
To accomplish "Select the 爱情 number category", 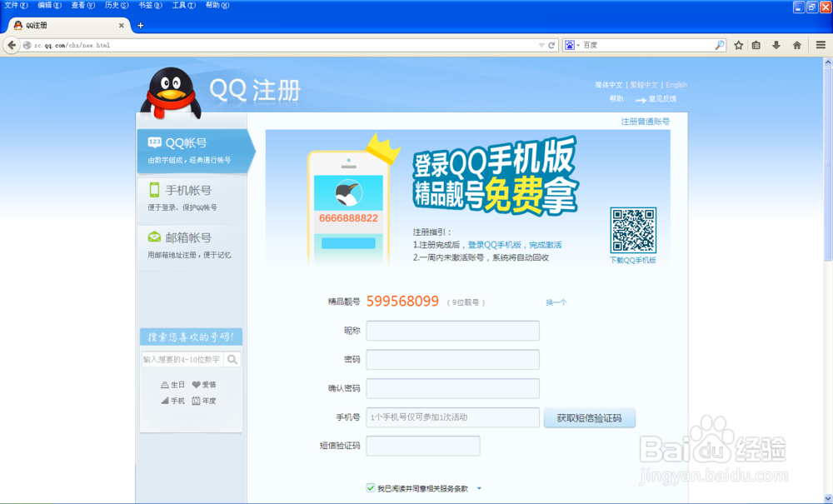I will tap(204, 385).
